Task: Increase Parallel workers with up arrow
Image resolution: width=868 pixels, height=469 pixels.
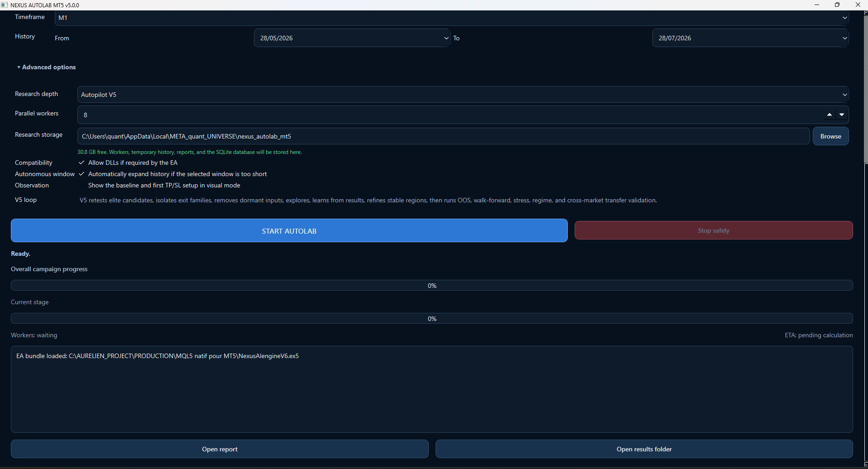Action: tap(829, 115)
